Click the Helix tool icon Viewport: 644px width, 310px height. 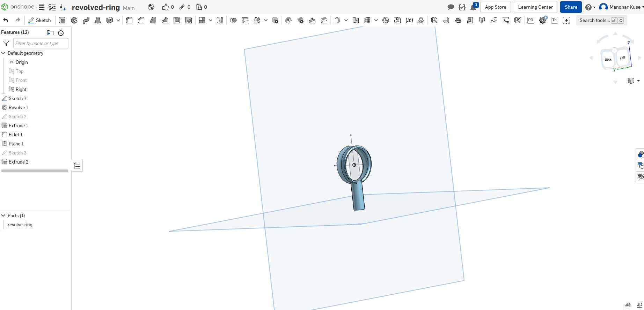367,20
